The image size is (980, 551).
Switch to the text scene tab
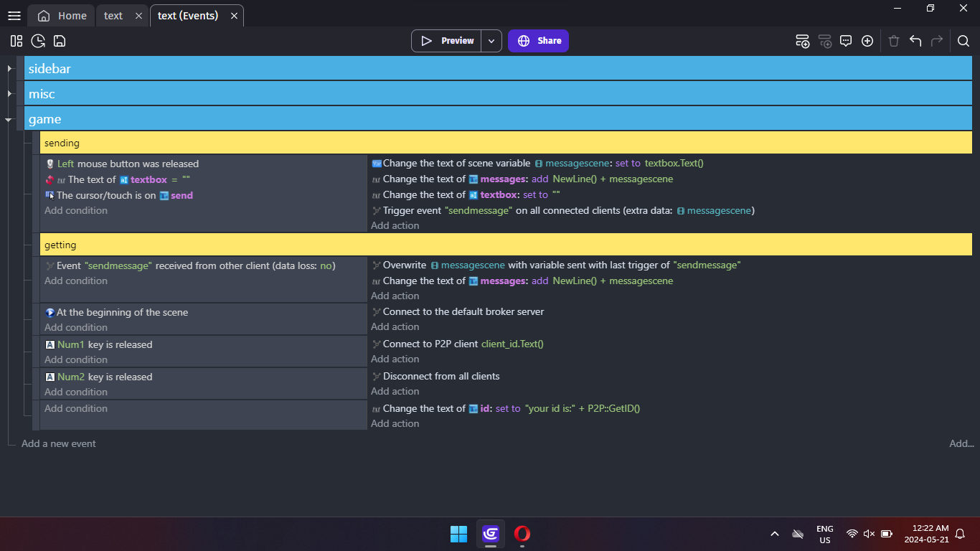pyautogui.click(x=113, y=16)
